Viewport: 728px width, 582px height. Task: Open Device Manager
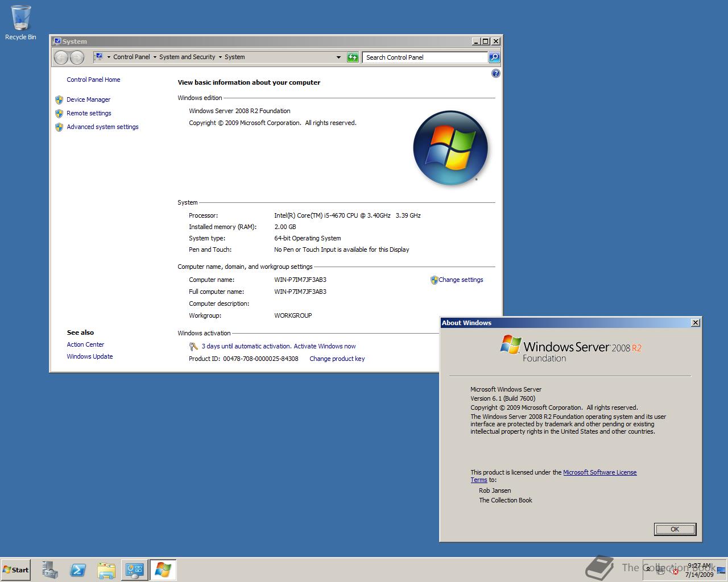[88, 99]
